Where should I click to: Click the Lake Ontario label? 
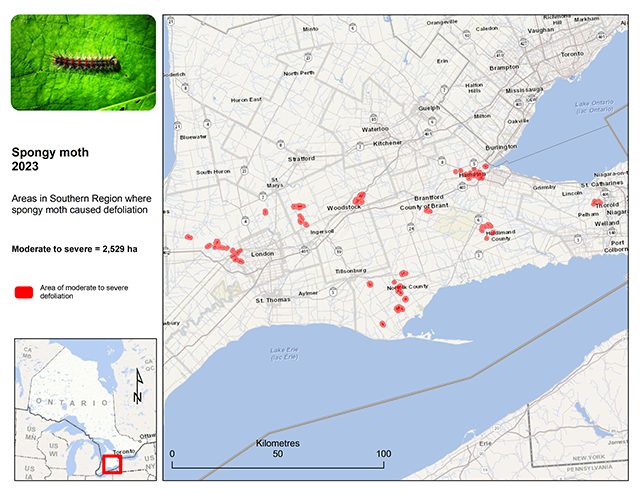pos(594,107)
